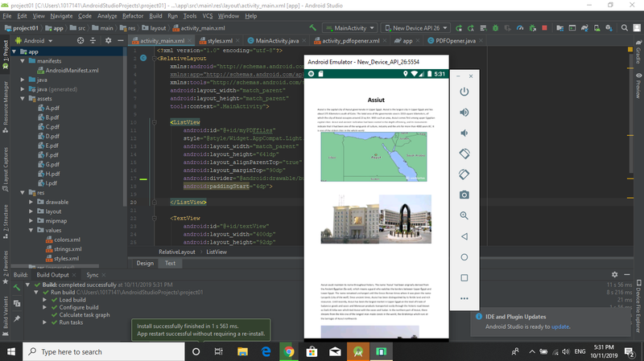Open emulator extended controls (three dots)
The image size is (644, 361).
coord(464,299)
